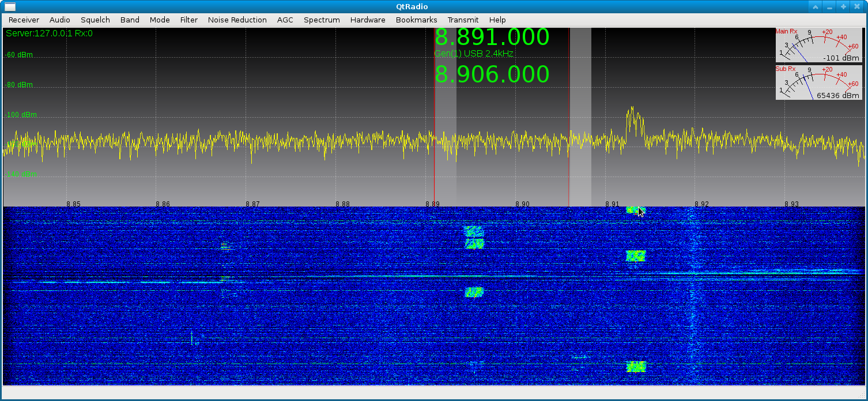Open the Filter menu

[188, 20]
